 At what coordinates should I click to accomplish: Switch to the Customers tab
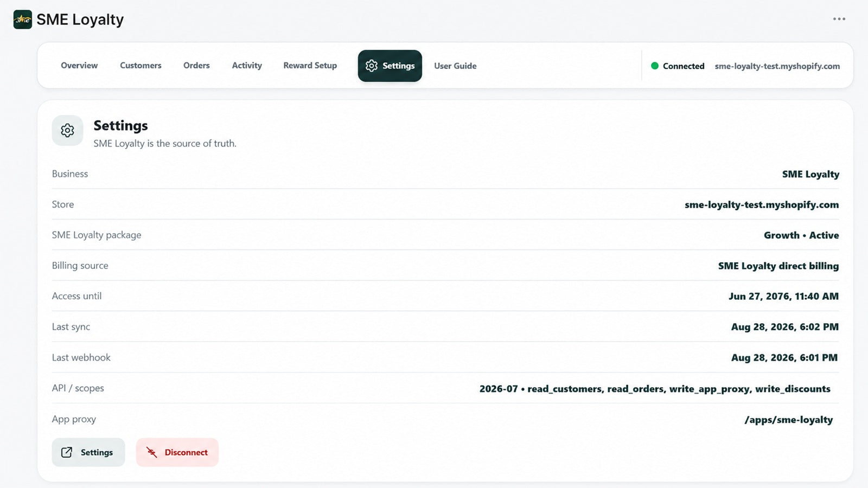point(141,66)
